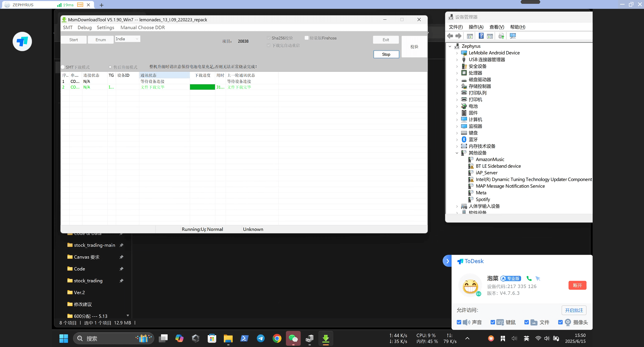
Task: Toggle the 轻量版Firehose checkbox
Action: coord(307,38)
